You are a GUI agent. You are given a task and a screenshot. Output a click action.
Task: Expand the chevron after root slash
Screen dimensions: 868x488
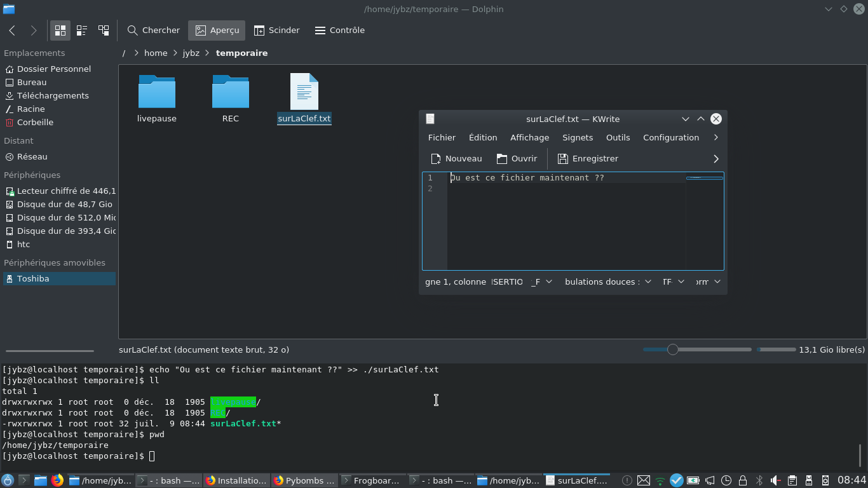coord(136,53)
